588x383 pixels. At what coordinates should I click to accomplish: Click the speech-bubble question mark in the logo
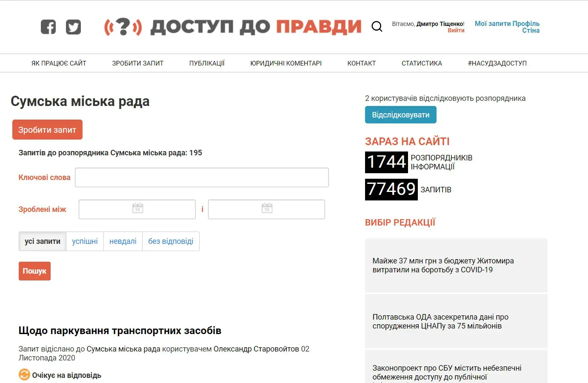(123, 26)
